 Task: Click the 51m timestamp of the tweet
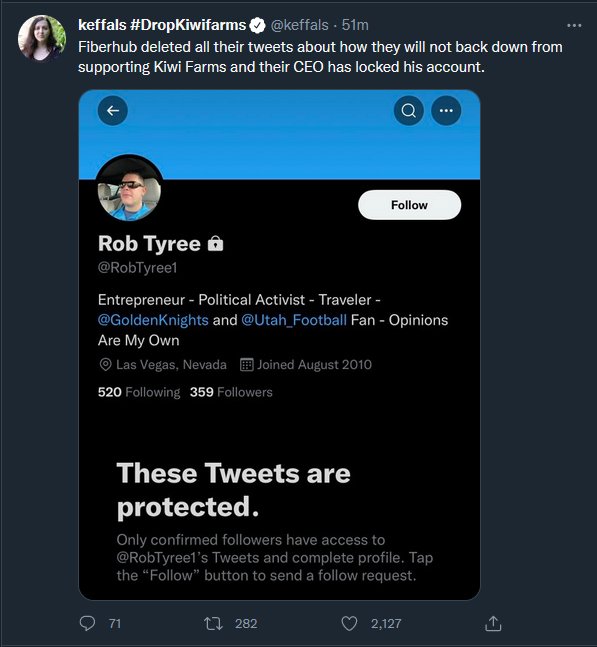[x=355, y=25]
